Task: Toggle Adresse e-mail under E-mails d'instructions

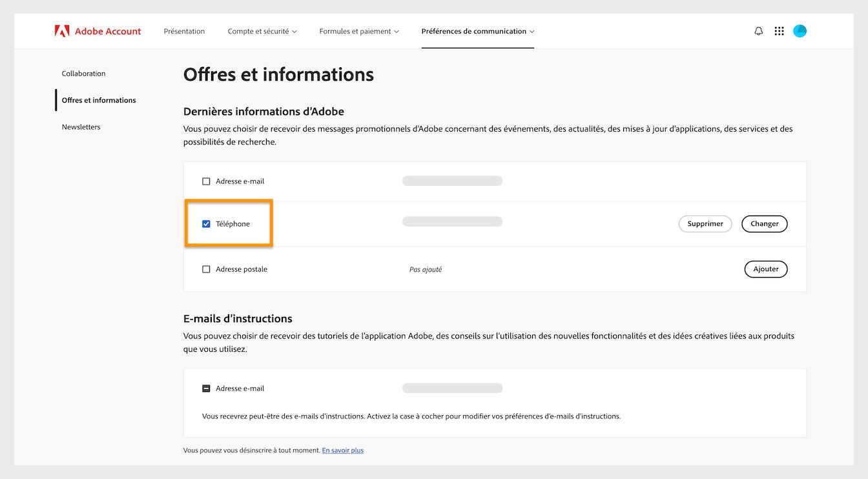Action: [x=206, y=389]
